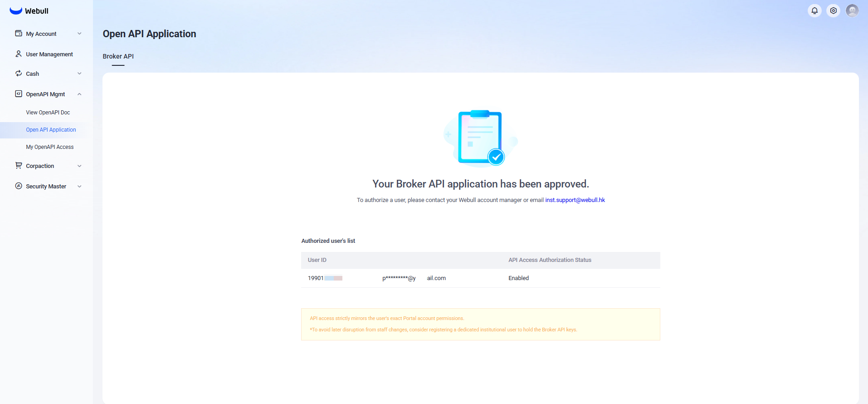Image resolution: width=868 pixels, height=404 pixels.
Task: Click the user profile avatar
Action: [852, 10]
